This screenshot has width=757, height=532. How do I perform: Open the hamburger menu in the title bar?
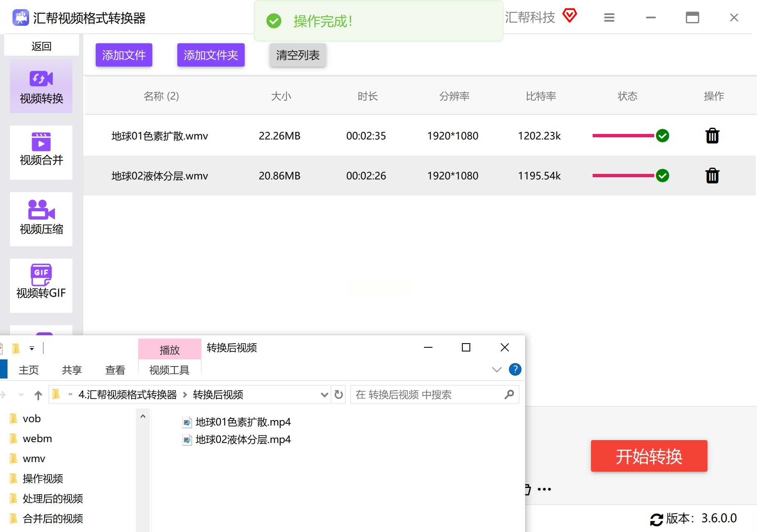[609, 17]
